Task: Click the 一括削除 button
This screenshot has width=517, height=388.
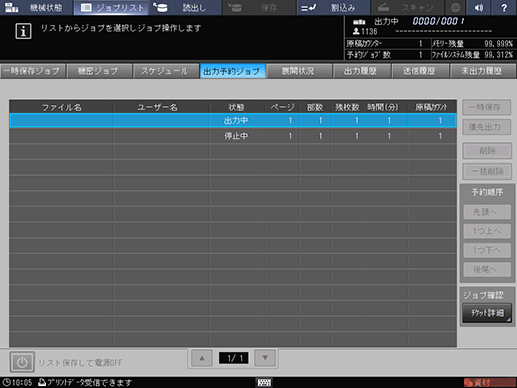Action: [487, 172]
